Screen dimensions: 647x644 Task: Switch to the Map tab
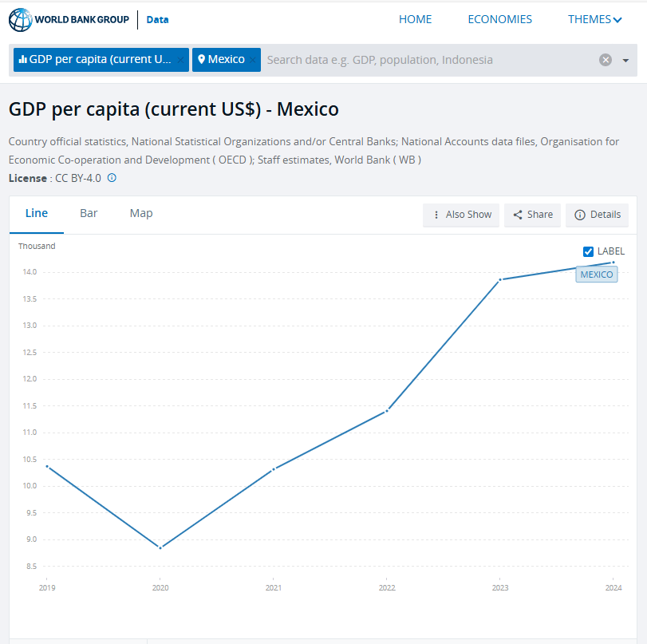141,213
